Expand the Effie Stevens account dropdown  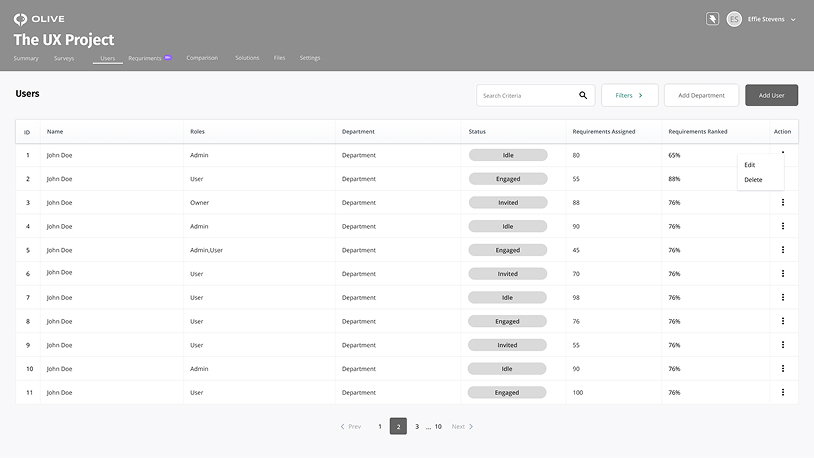[793, 20]
